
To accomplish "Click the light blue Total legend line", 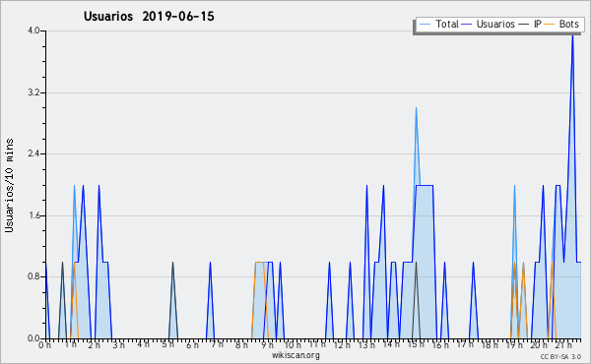I will click(x=426, y=25).
